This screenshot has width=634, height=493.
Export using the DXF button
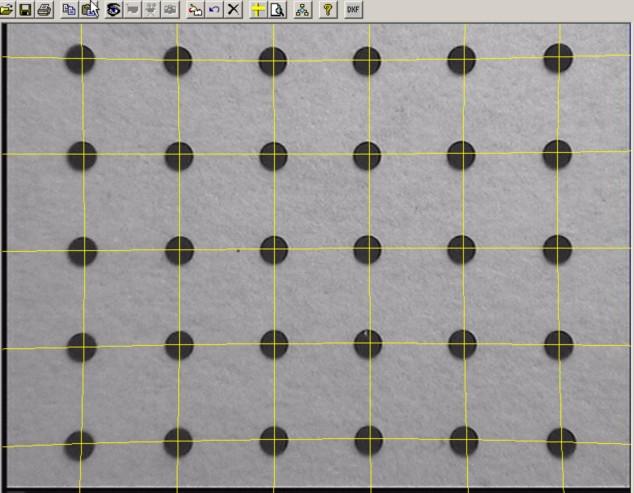(x=353, y=10)
